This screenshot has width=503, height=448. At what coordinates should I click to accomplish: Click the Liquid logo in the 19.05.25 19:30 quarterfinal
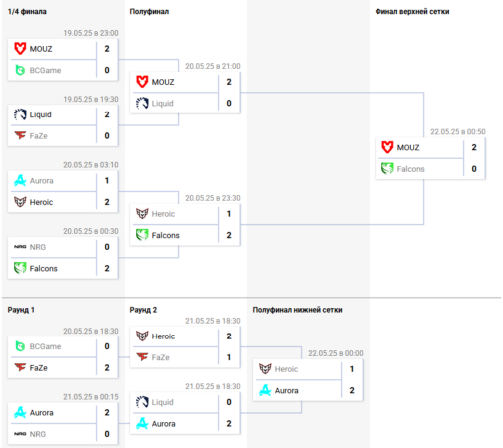click(20, 114)
